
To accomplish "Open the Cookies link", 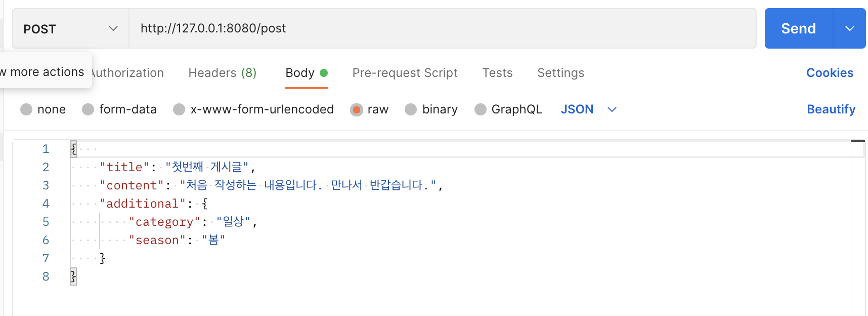I will point(830,73).
